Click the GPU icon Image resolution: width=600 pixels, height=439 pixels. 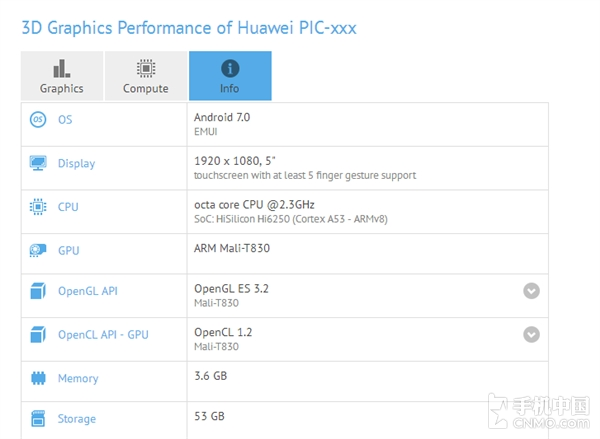tap(38, 250)
